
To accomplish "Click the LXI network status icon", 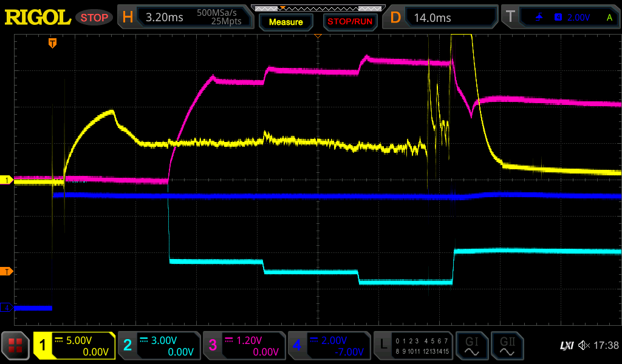I will coord(566,346).
